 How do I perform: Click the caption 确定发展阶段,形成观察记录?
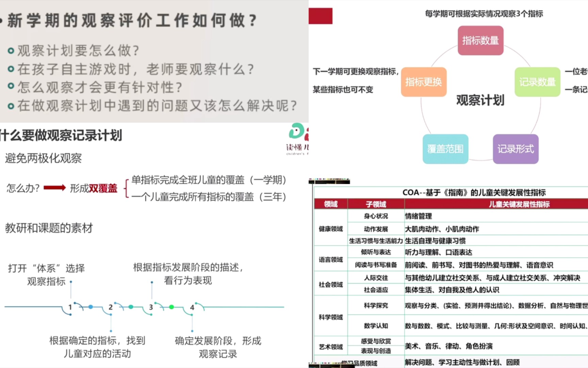coord(218,347)
